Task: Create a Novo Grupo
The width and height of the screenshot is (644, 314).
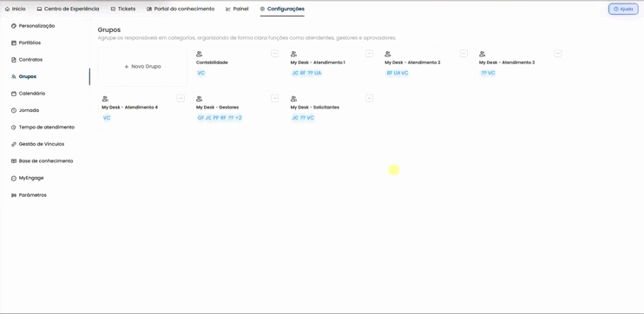Action: point(142,67)
